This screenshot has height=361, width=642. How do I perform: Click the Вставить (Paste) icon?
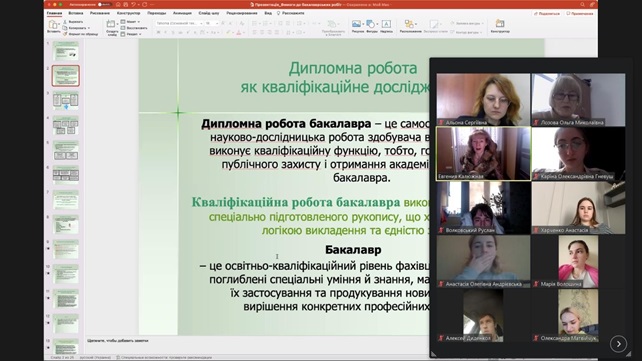[53, 25]
